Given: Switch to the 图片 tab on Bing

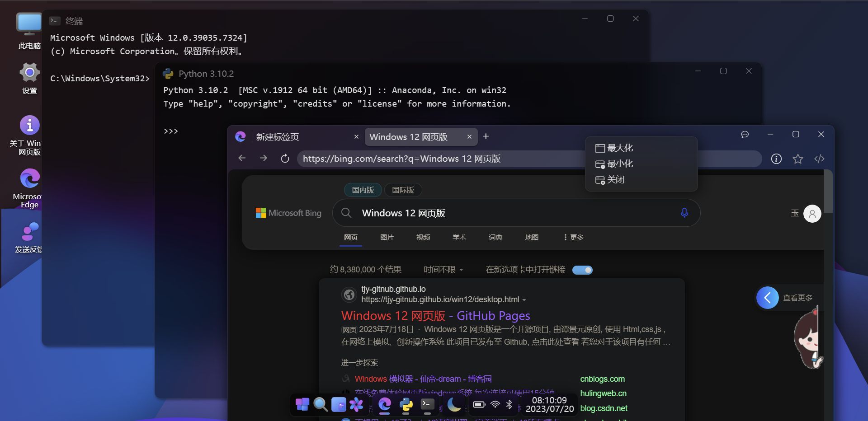Looking at the screenshot, I should [x=387, y=237].
